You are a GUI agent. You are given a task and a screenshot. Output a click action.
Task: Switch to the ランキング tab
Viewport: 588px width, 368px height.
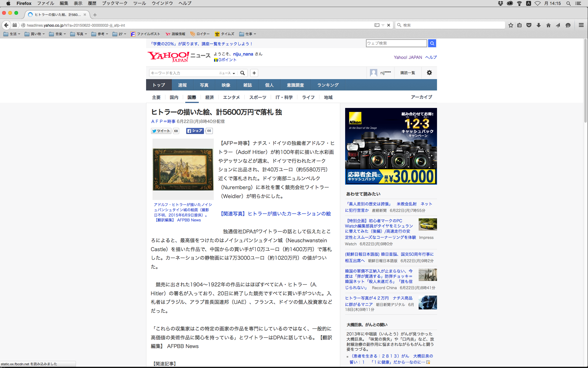(328, 85)
